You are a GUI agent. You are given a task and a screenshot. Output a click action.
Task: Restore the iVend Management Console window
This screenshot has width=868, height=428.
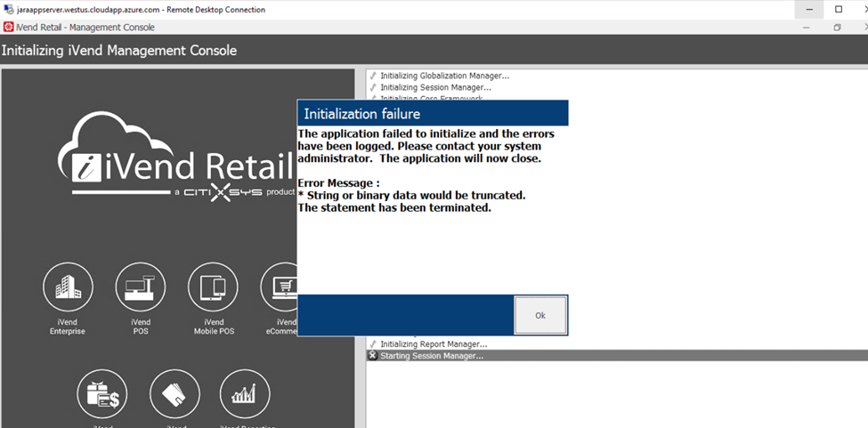coord(838,27)
